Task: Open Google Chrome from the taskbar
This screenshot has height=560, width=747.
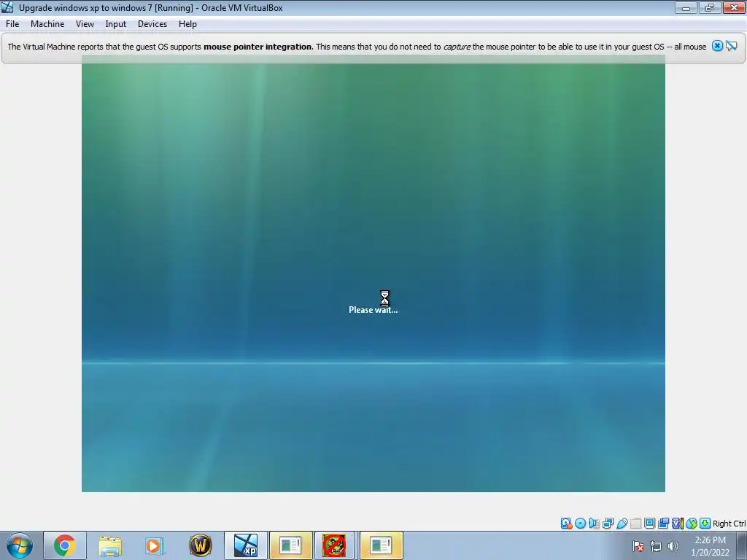Action: (x=65, y=545)
